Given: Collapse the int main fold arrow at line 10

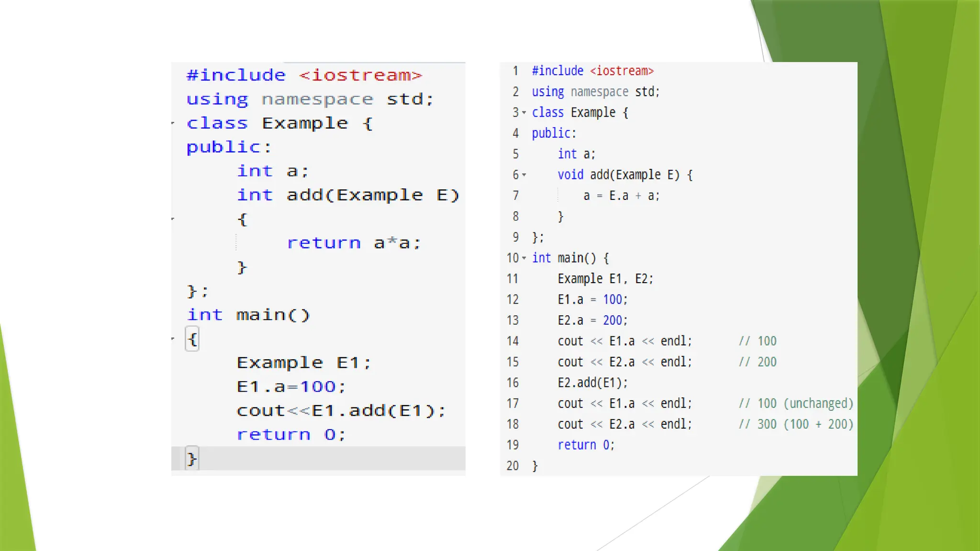Looking at the screenshot, I should 524,258.
